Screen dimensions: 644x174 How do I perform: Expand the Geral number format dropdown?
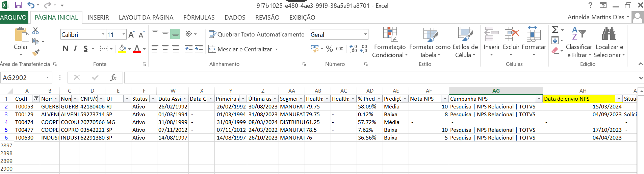point(365,34)
